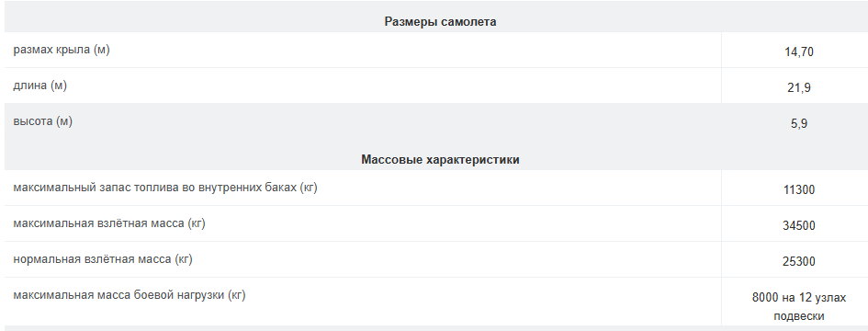This screenshot has width=868, height=331.
Task: Click the fuel value 11300
Action: pyautogui.click(x=799, y=190)
